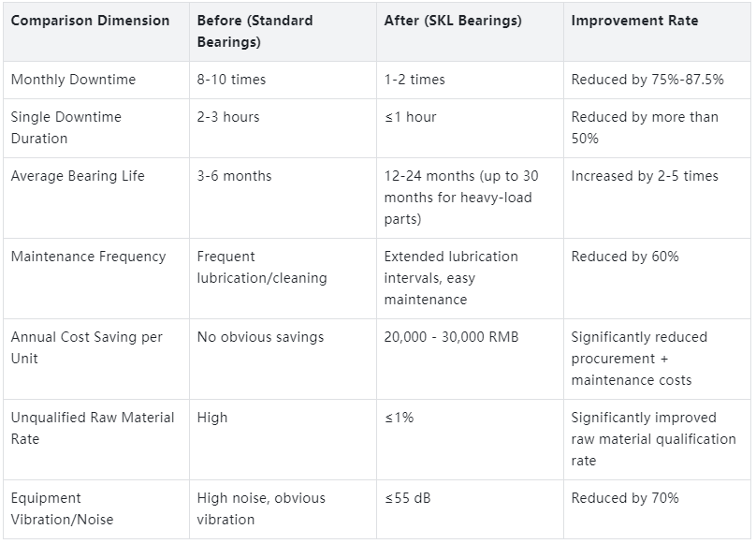The width and height of the screenshot is (756, 544).
Task: Click the '20,000 - 30,000 RMB' cell
Action: point(452,337)
